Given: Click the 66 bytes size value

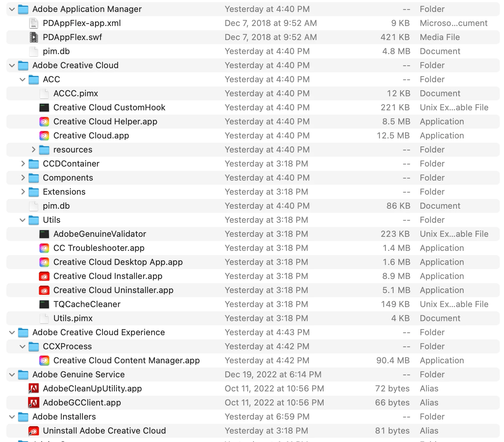Looking at the screenshot, I should (x=392, y=403).
